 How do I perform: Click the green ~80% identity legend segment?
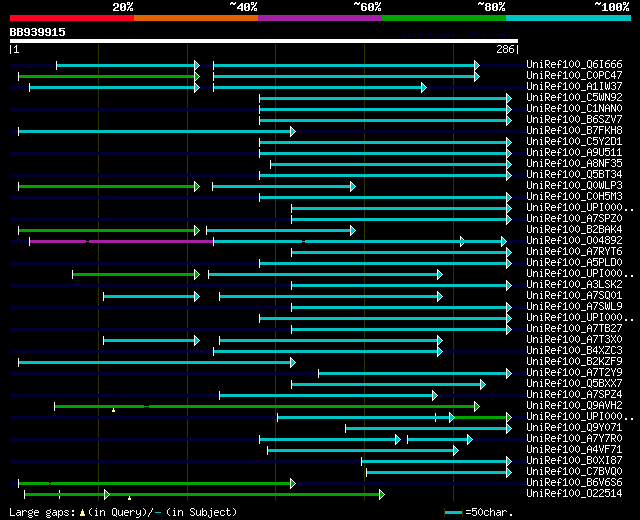(444, 18)
